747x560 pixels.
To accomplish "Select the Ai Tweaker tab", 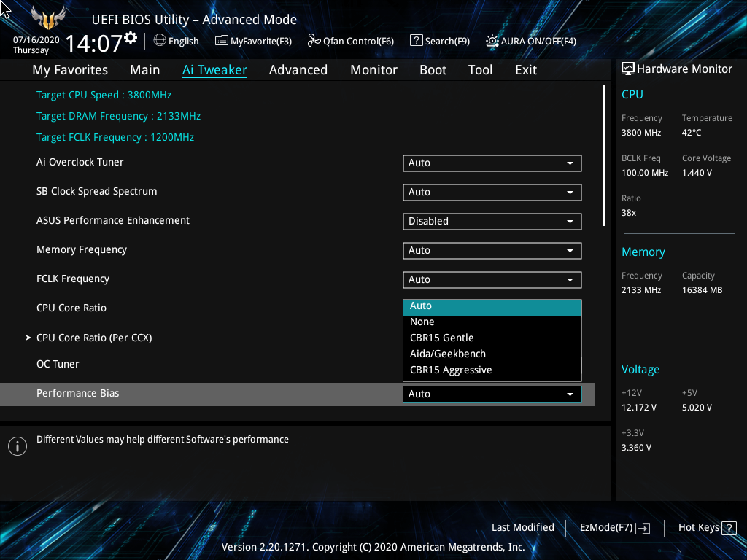I will 214,70.
